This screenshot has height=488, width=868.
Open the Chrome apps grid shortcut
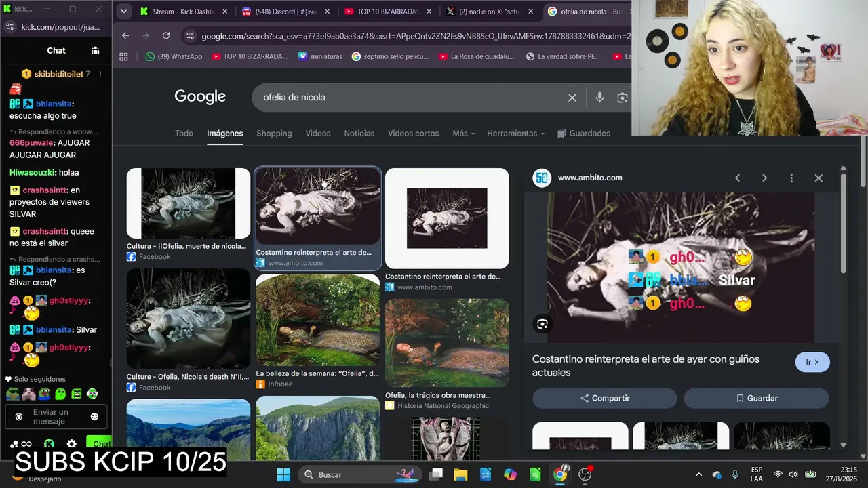coord(123,57)
